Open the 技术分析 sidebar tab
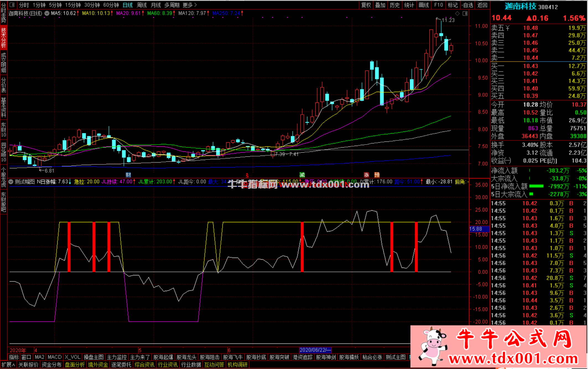This screenshot has width=588, height=369. 4,38
